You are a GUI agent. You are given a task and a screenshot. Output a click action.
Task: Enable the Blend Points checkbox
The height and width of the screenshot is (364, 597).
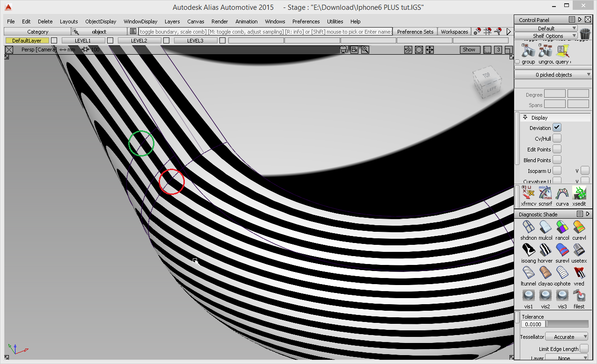(557, 160)
